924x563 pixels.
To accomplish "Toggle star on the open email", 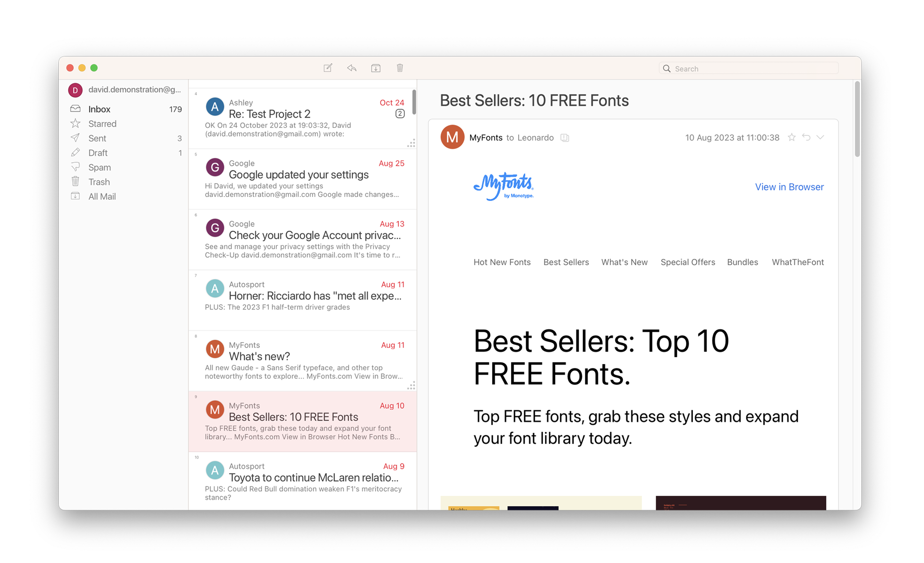I will coord(792,137).
